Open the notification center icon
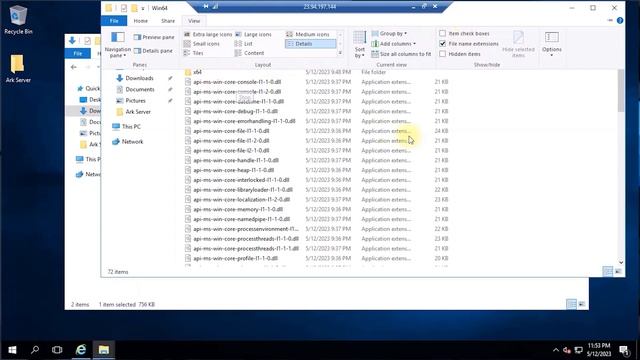This screenshot has width=640, height=360. [624, 350]
